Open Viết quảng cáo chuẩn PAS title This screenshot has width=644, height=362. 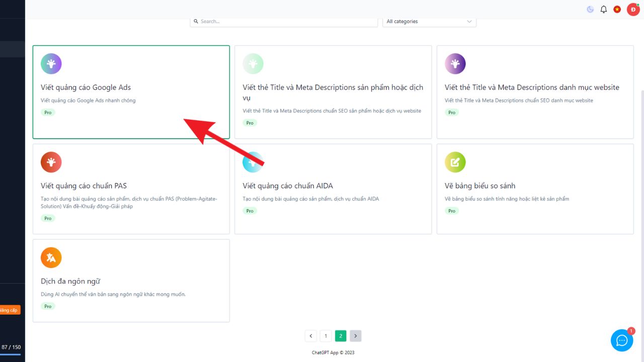[x=84, y=186]
